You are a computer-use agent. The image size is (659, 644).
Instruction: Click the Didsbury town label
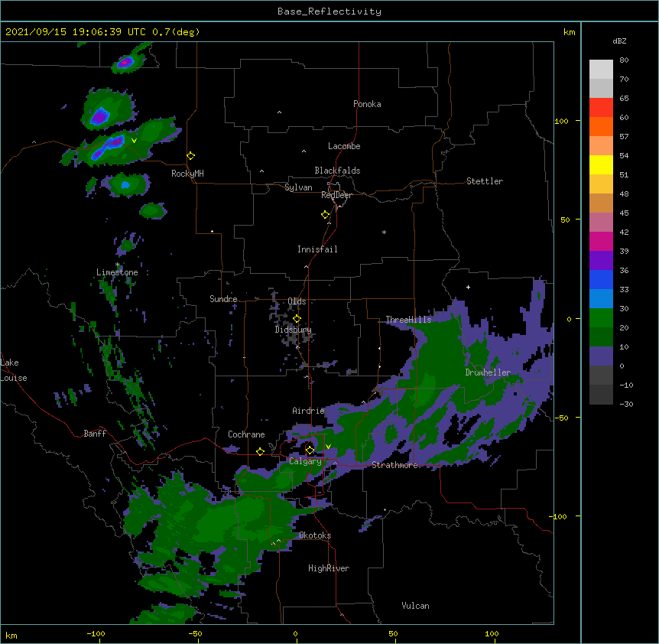(x=293, y=330)
